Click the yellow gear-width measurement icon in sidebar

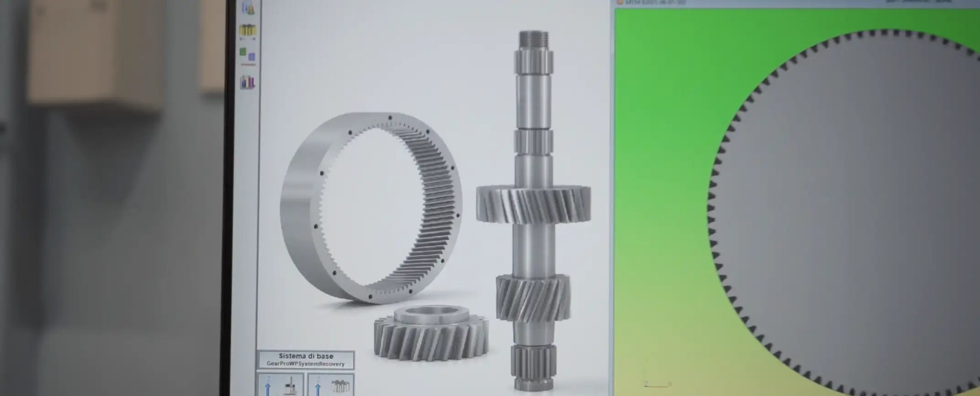[x=248, y=31]
